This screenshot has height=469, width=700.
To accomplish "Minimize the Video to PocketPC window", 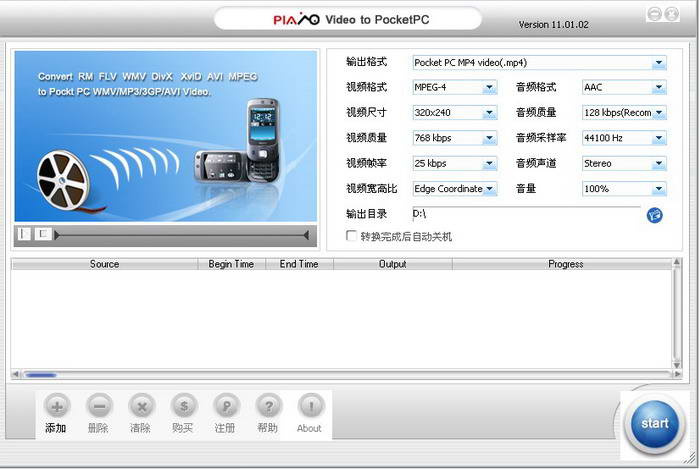I will (654, 14).
